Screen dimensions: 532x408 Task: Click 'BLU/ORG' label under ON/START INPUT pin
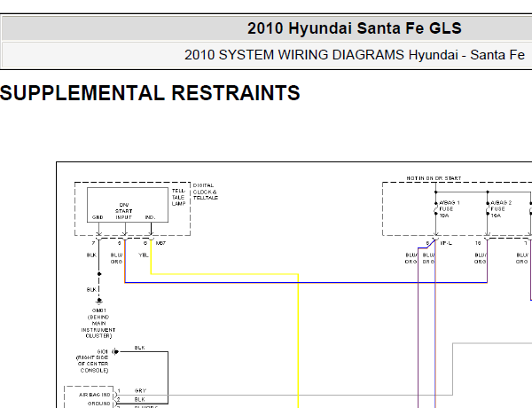click(116, 258)
